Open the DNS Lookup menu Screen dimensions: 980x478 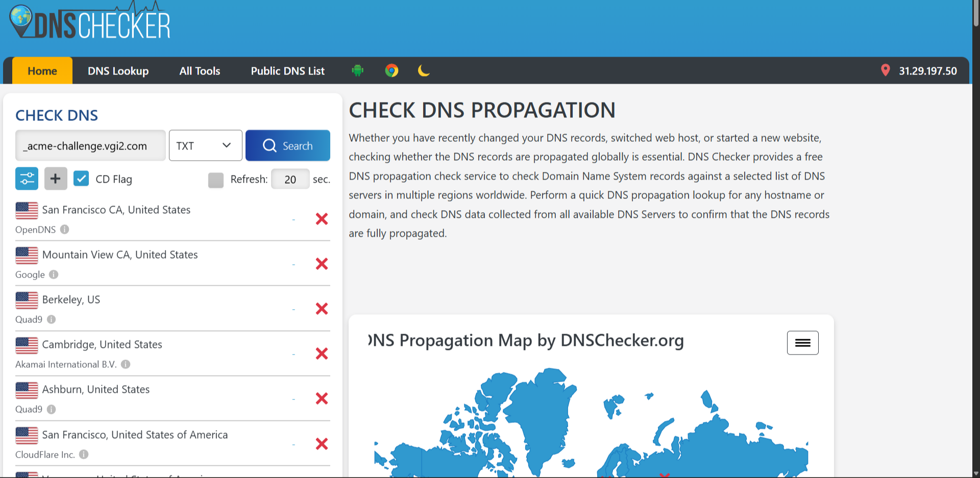(x=118, y=71)
